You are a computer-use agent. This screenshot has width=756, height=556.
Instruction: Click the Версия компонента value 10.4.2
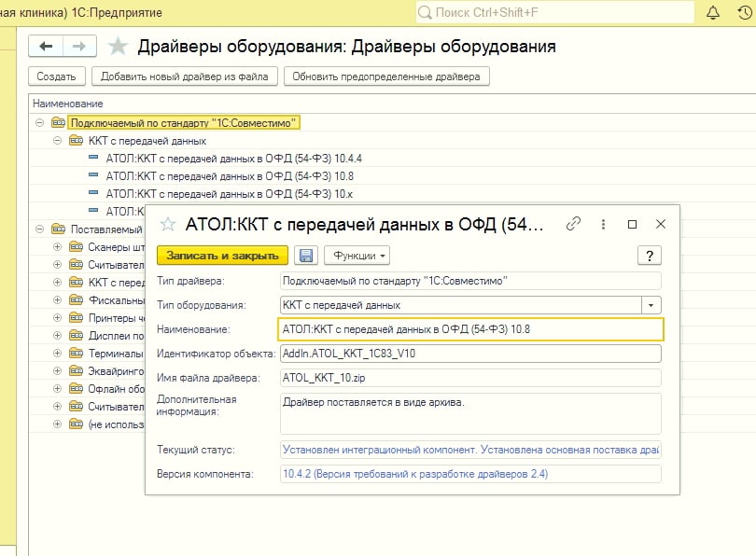tap(415, 474)
